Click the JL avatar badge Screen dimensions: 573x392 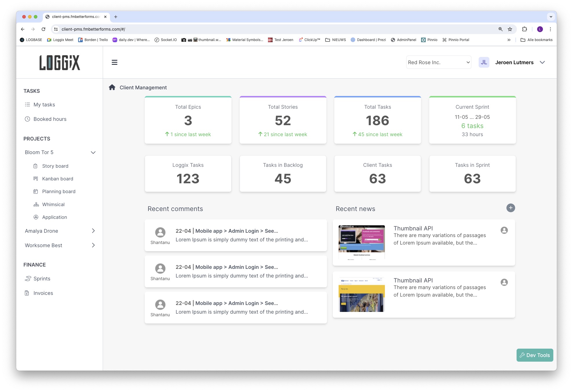484,62
